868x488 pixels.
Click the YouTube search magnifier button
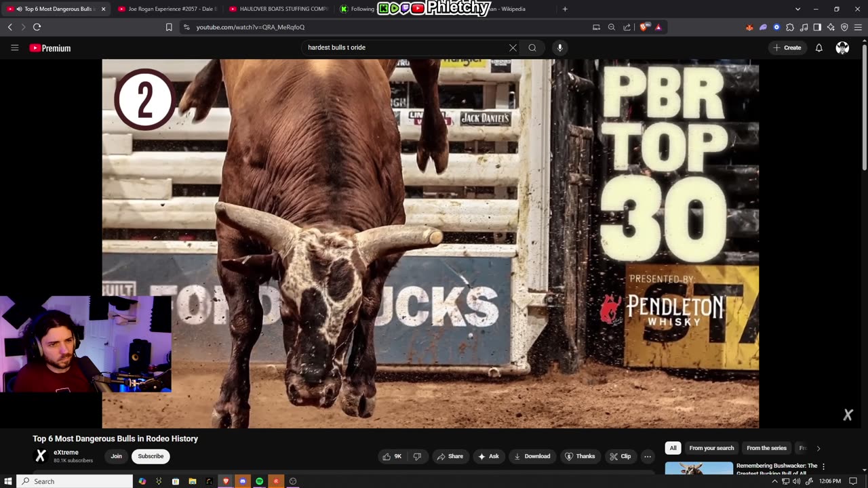tap(532, 47)
